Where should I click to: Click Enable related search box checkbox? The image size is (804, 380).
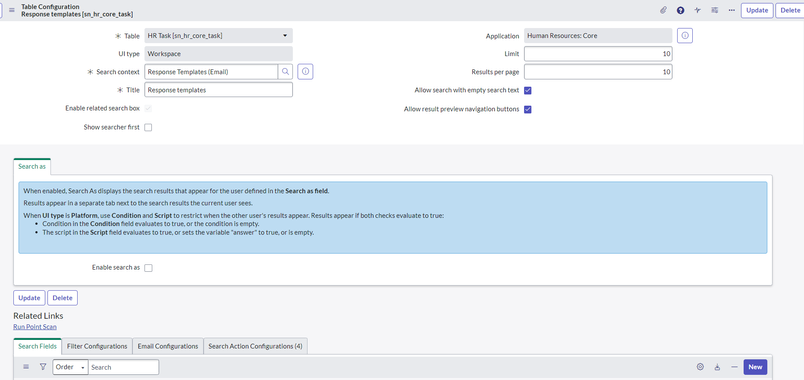(x=148, y=109)
